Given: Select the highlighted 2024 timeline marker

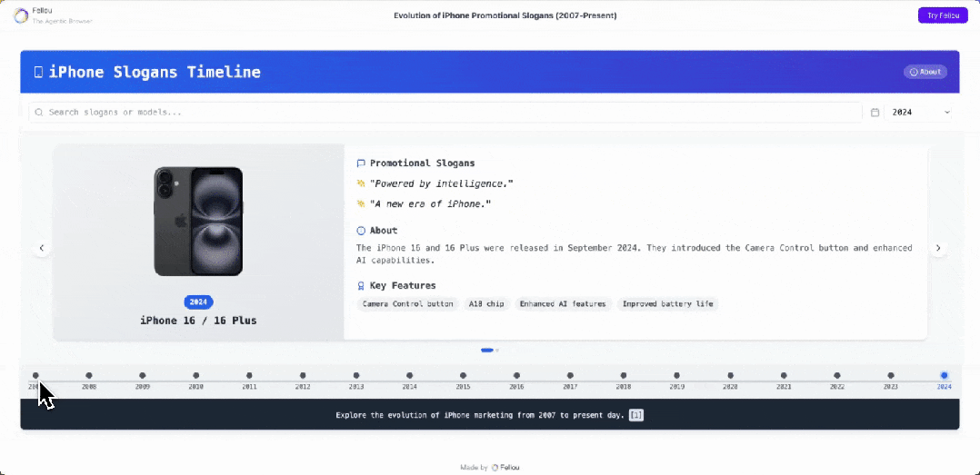Looking at the screenshot, I should (944, 376).
